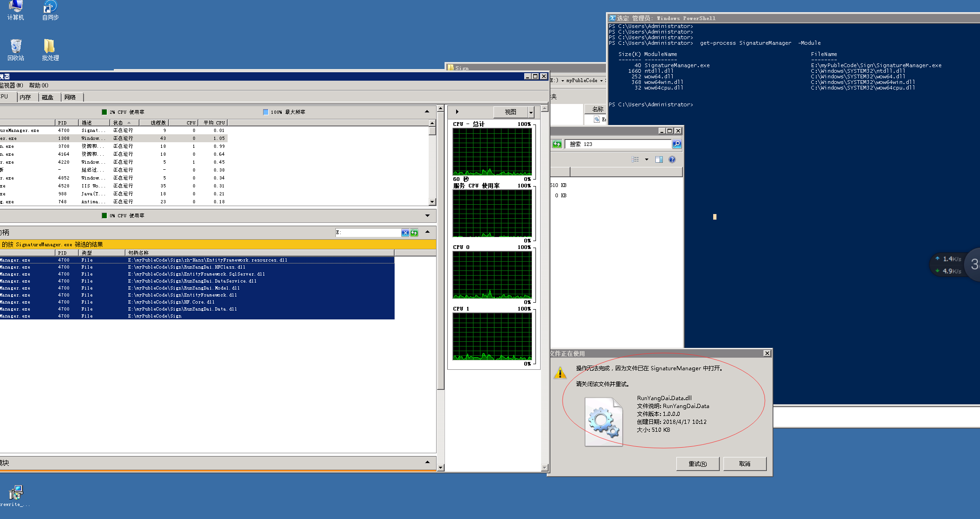980x519 pixels.
Task: Click the handle search input field
Action: (x=368, y=233)
